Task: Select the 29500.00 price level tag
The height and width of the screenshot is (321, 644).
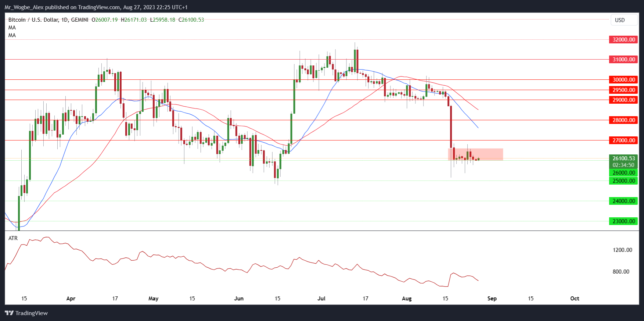Action: pos(623,90)
